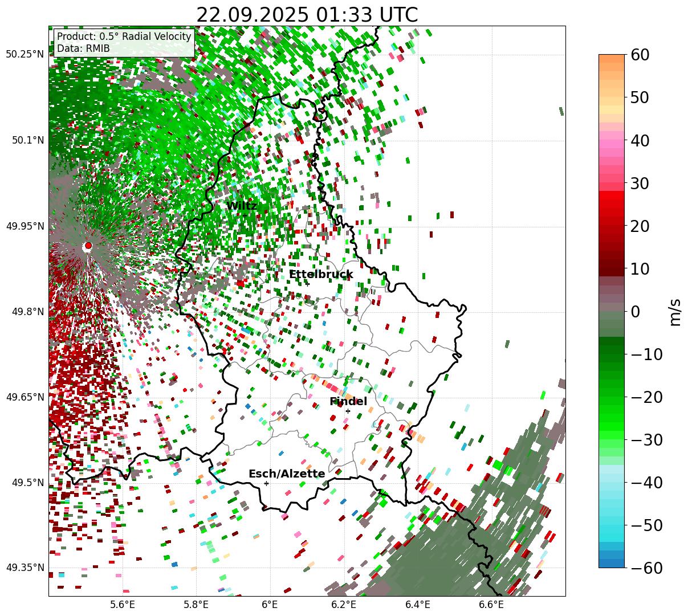Image resolution: width=688 pixels, height=616 pixels.
Task: Click the colorbar −20 tick value
Action: pyautogui.click(x=646, y=397)
